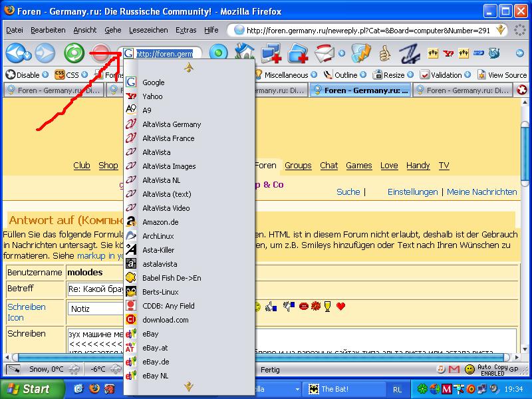This screenshot has width=532, height=399.
Task: Click the thumbs-up toolbar icon
Action: 384,53
